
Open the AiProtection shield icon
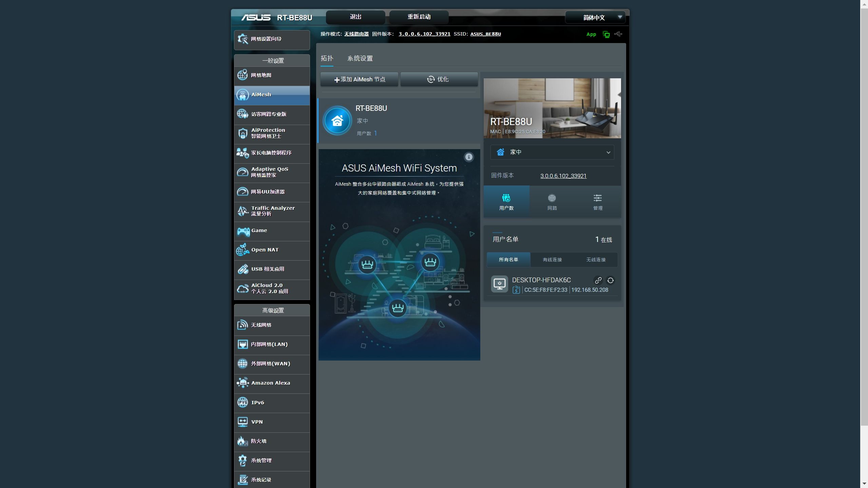[x=243, y=133]
